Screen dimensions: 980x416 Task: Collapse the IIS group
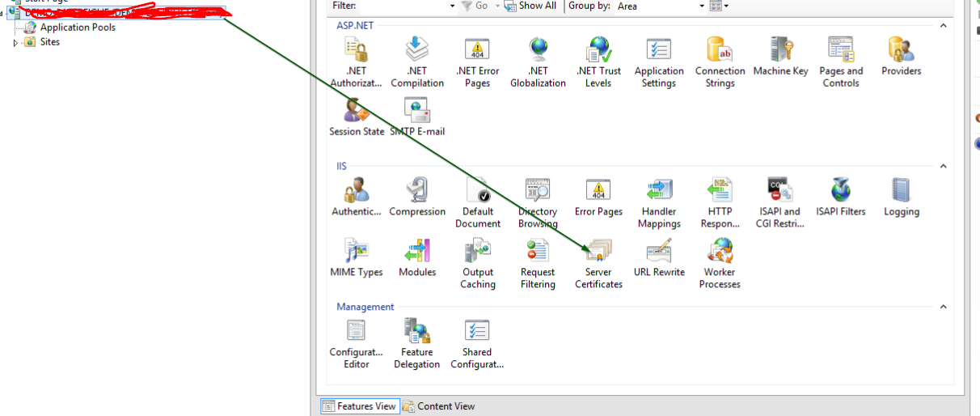943,167
